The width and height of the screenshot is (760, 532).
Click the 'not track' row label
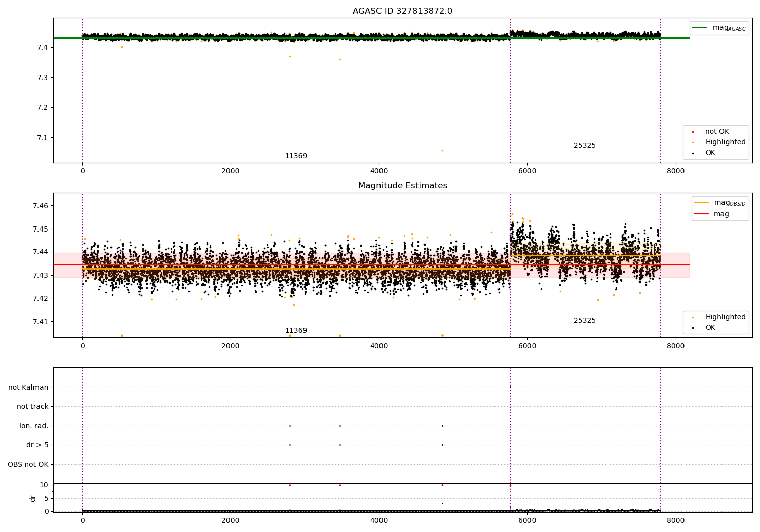pyautogui.click(x=32, y=406)
